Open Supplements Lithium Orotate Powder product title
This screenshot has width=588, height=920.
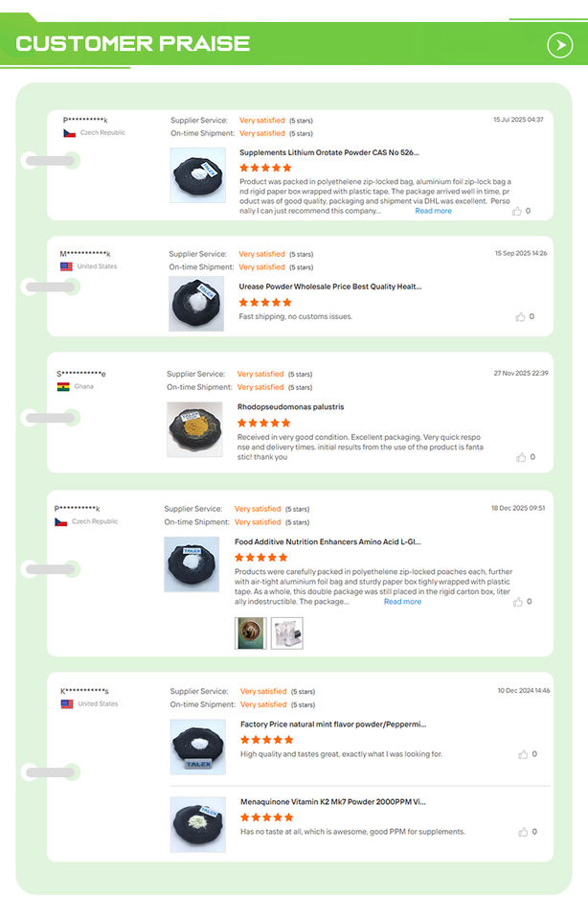328,152
